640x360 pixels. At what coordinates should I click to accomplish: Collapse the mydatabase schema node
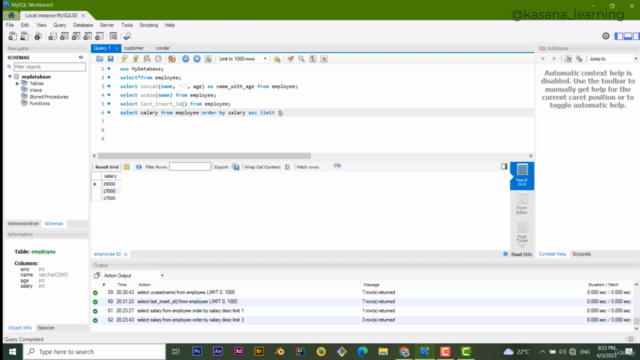pos(10,76)
